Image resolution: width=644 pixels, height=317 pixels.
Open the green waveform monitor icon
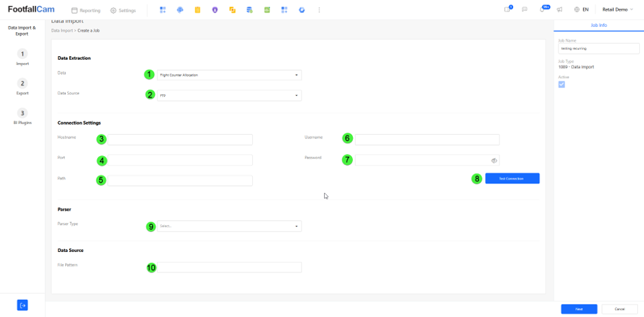tap(267, 10)
